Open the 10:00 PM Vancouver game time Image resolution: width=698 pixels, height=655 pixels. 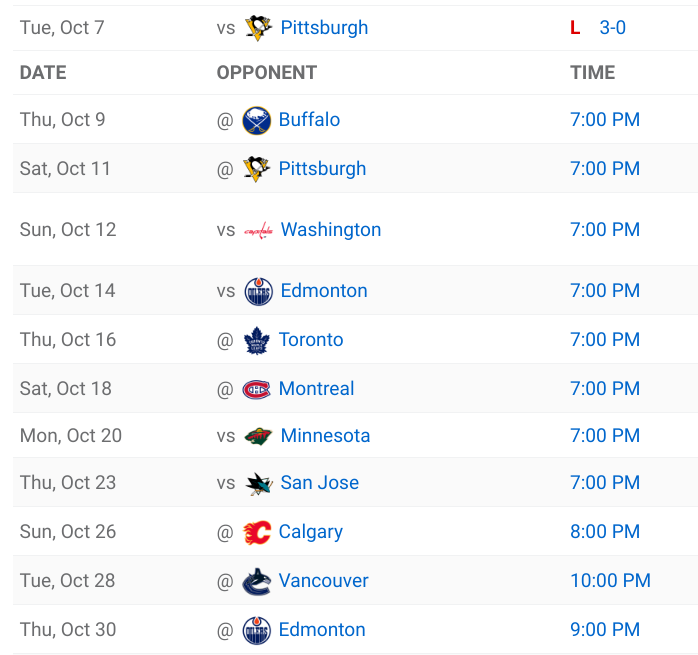[610, 581]
